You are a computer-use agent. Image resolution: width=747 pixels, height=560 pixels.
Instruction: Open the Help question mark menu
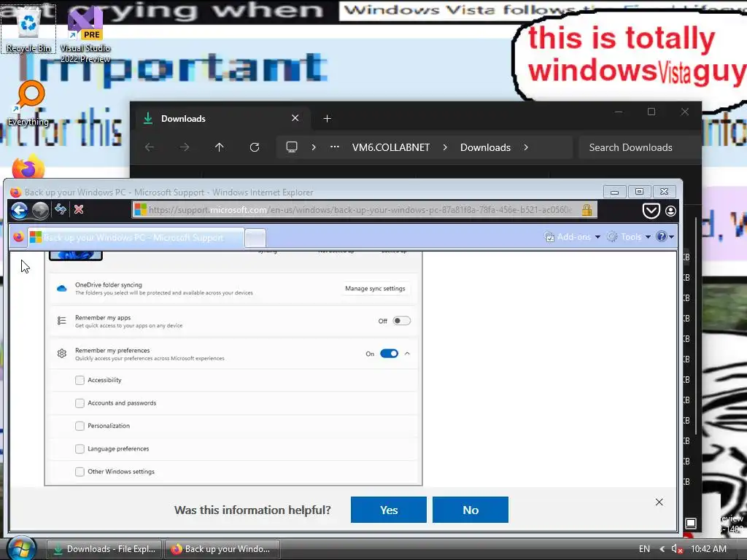[665, 237]
